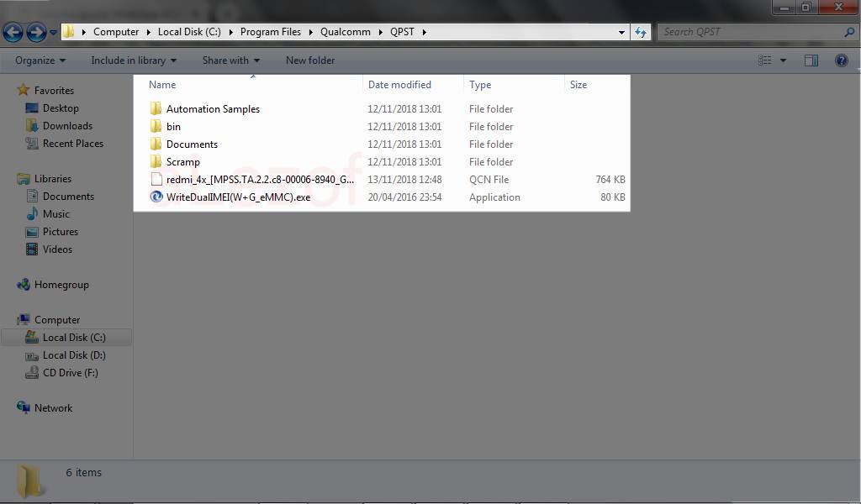Expand the arrow after Computer in breadcrumb
Viewport: 861px width, 504px height.
148,32
